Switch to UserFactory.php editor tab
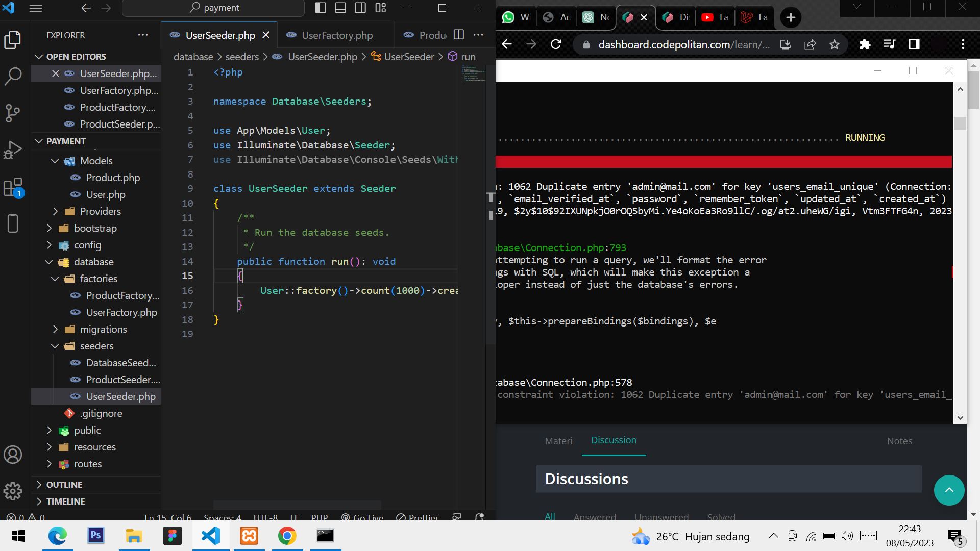The height and width of the screenshot is (551, 980). (x=337, y=35)
